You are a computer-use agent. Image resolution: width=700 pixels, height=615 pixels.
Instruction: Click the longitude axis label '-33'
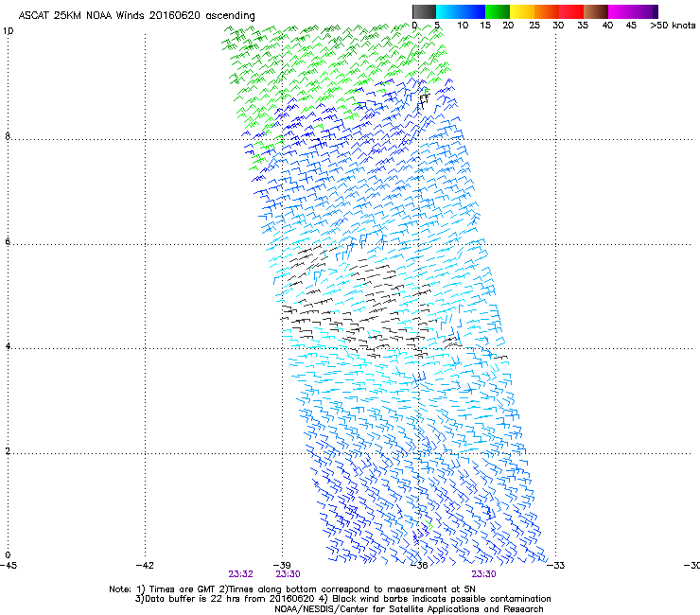(556, 566)
